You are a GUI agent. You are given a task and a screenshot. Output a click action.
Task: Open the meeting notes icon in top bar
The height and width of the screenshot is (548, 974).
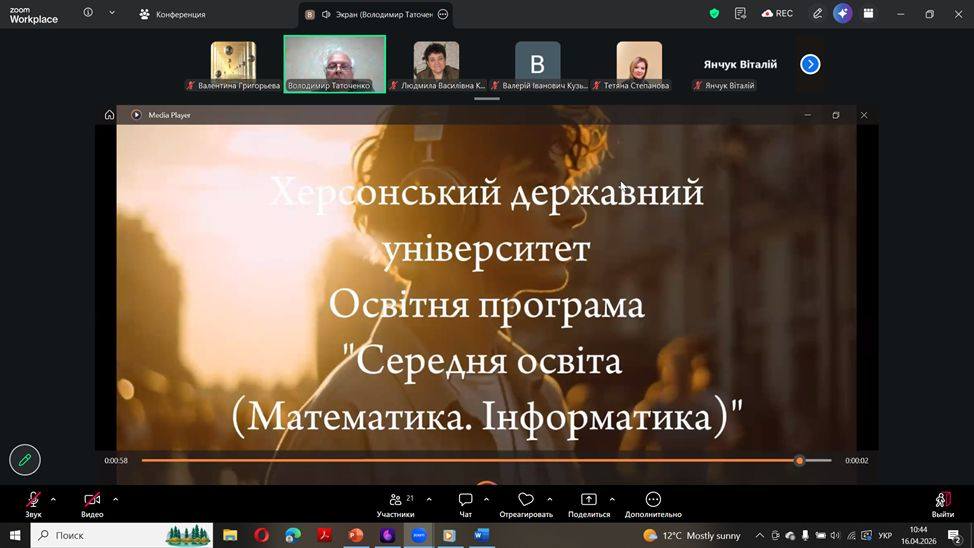tap(740, 14)
